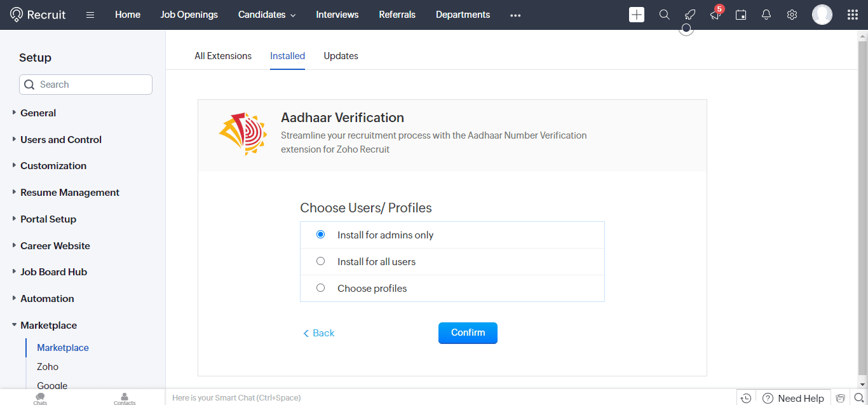Expand Users and Control section

pyautogui.click(x=61, y=140)
